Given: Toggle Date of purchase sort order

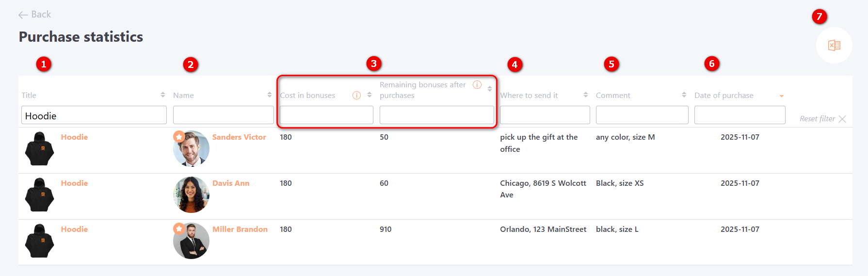Looking at the screenshot, I should (x=782, y=96).
